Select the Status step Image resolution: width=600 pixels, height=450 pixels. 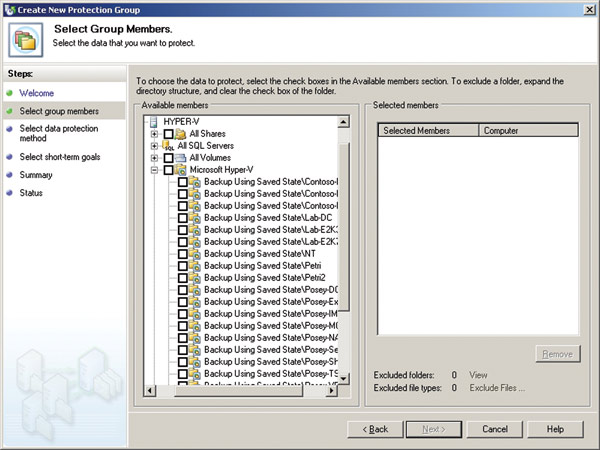coord(31,193)
